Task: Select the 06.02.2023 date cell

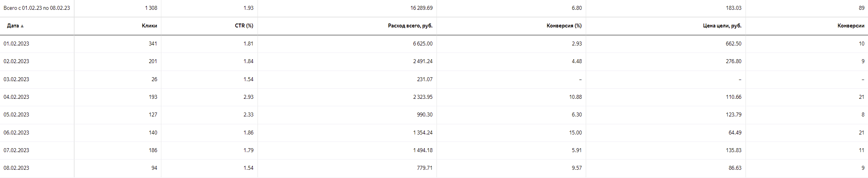Action: [16, 133]
